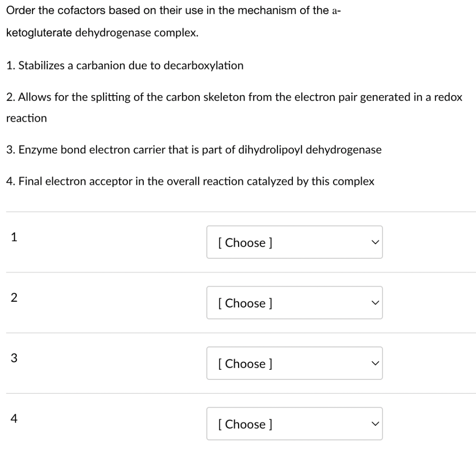Click the chevron arrow in row 2's dropdown
This screenshot has height=457, width=476.
click(373, 303)
